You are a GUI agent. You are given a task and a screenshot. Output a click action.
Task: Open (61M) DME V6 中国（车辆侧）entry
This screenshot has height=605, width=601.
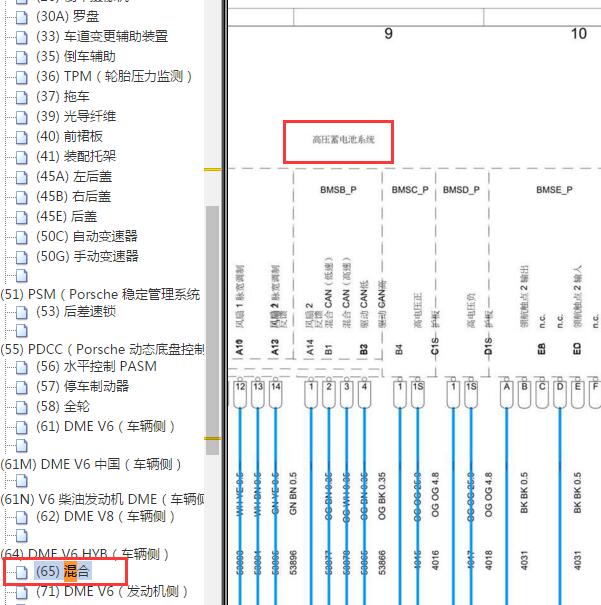coord(91,464)
